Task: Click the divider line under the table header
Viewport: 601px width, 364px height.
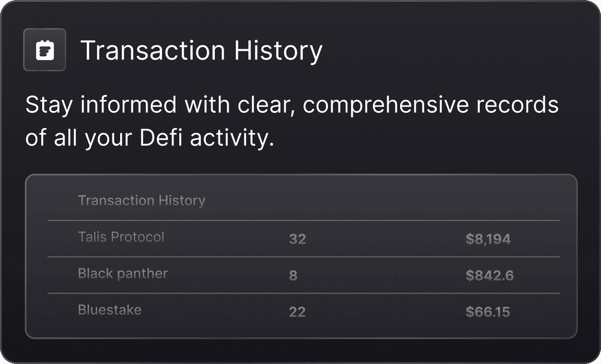Action: (x=303, y=221)
